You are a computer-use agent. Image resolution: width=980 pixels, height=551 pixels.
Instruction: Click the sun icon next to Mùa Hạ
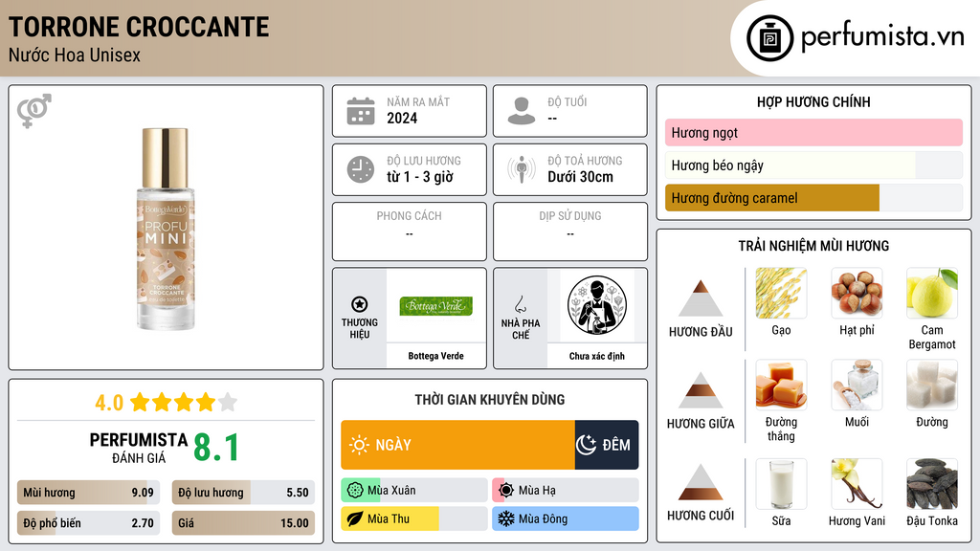pyautogui.click(x=506, y=491)
